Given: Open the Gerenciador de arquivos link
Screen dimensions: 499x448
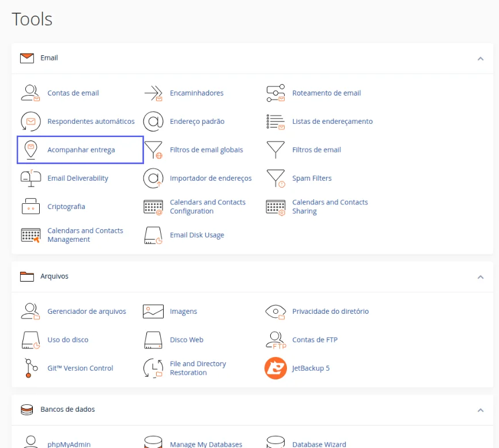Looking at the screenshot, I should point(87,312).
